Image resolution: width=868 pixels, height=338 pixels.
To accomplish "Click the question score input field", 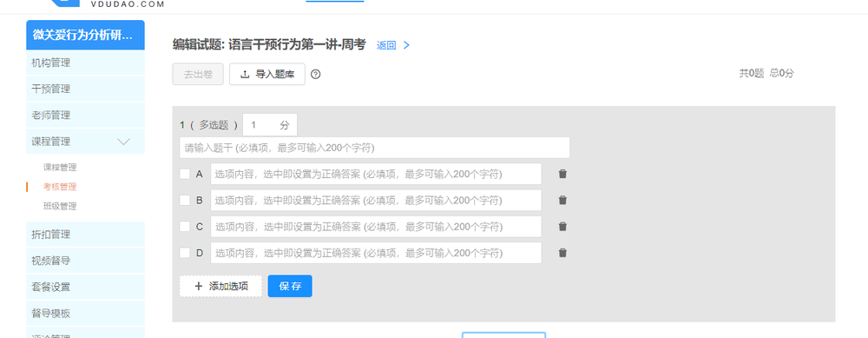I will coord(270,124).
